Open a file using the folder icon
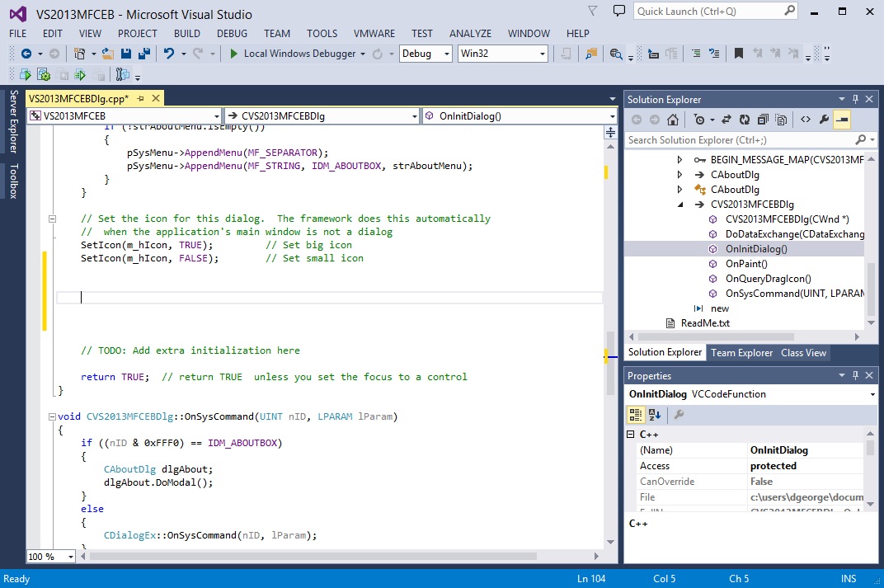This screenshot has width=884, height=588. (108, 54)
